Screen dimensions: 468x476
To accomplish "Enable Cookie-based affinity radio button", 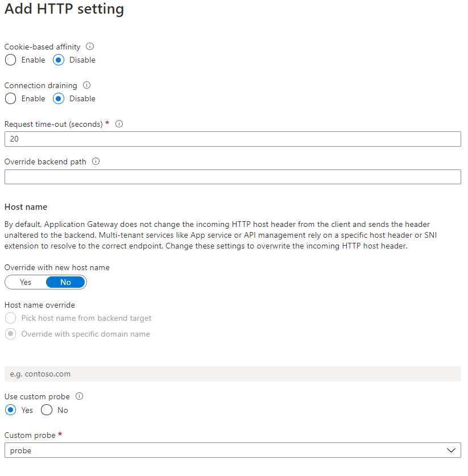I will click(x=10, y=60).
